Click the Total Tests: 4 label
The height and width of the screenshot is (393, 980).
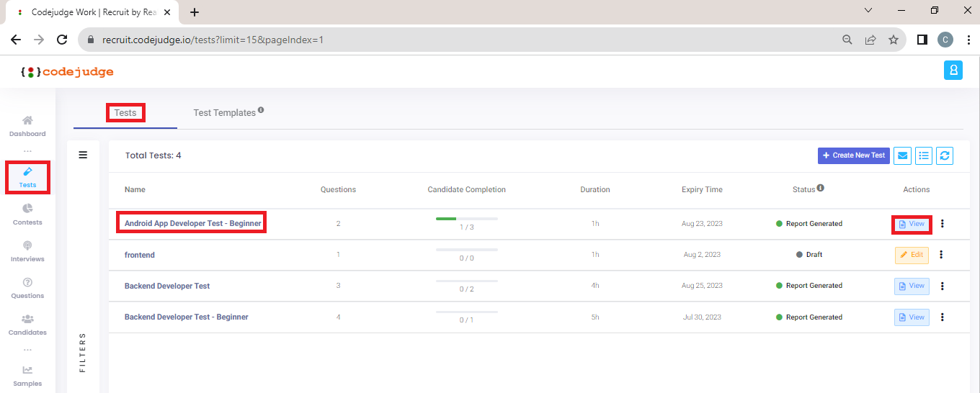point(153,155)
